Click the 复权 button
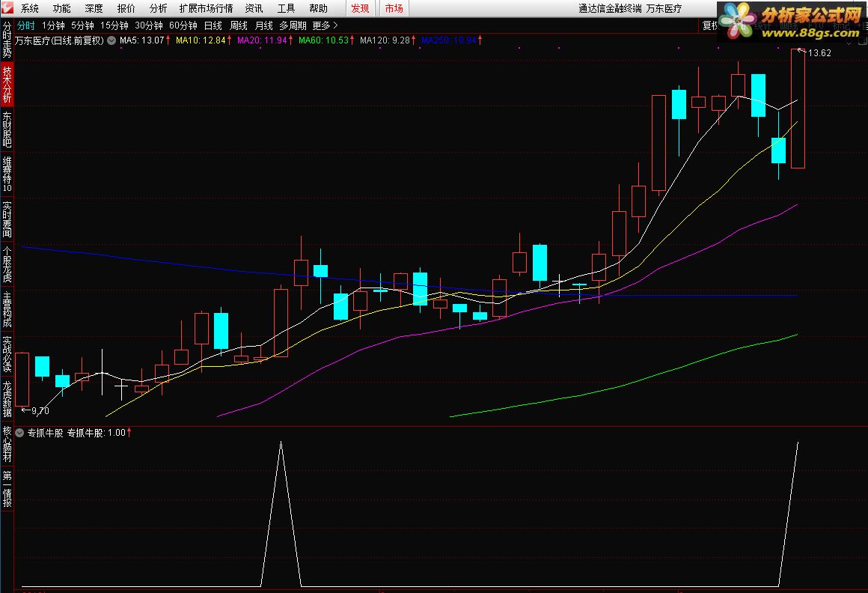The height and width of the screenshot is (593, 868). pyautogui.click(x=709, y=25)
